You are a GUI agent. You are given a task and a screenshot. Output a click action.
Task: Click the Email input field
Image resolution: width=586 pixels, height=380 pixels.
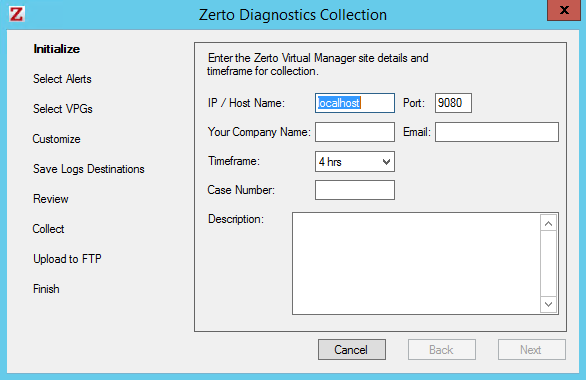(497, 132)
